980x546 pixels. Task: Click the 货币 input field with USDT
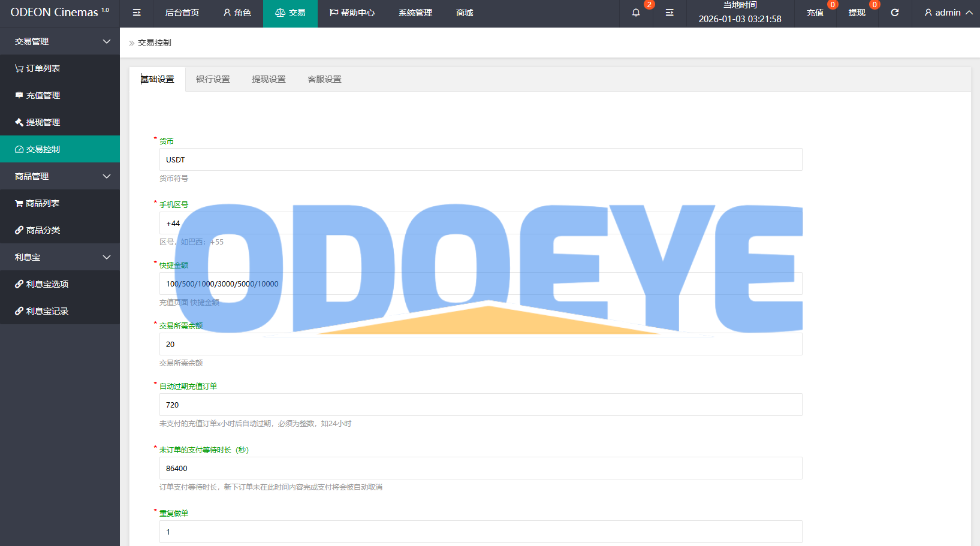click(x=480, y=159)
